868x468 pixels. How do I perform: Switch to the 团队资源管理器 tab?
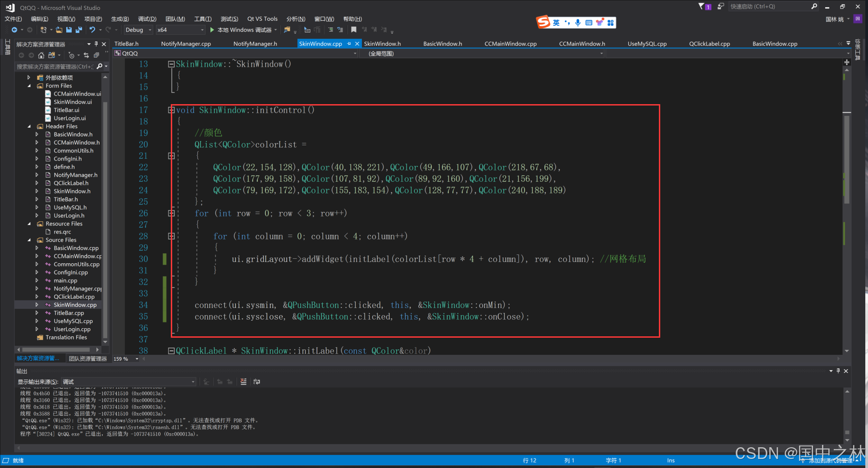pos(88,358)
